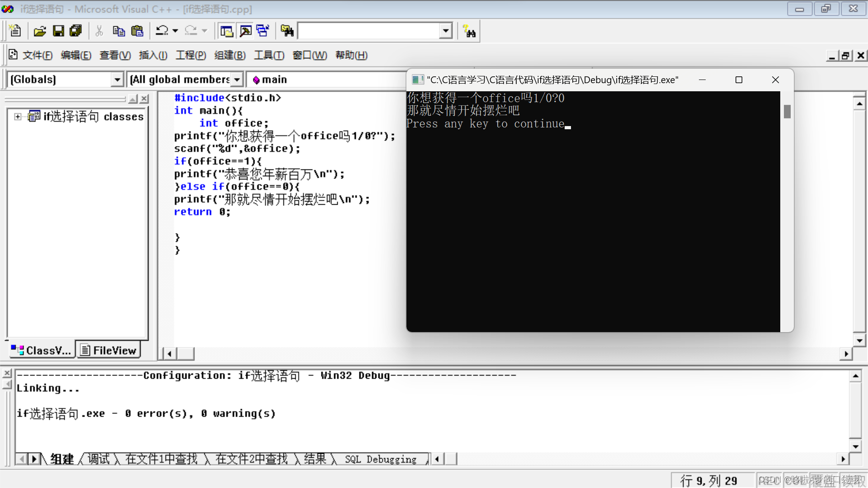The height and width of the screenshot is (488, 868).
Task: Click output pane scroll-down arrow
Action: 855,446
